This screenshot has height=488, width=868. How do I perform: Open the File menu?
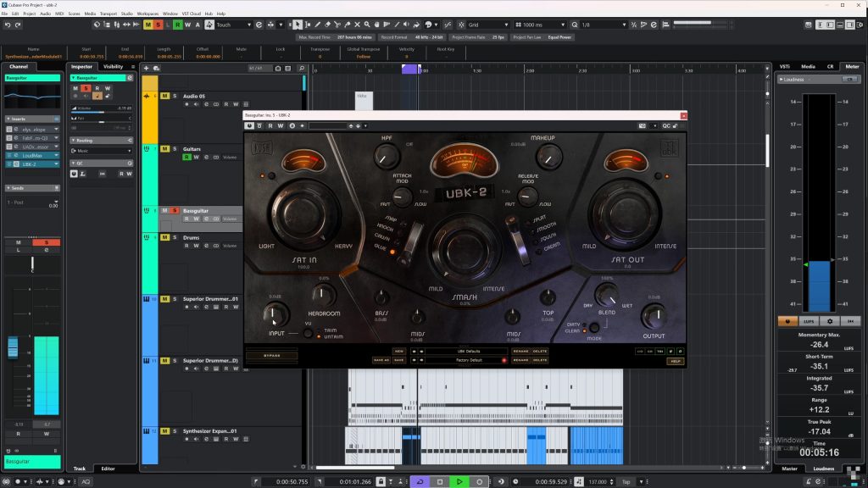4,14
